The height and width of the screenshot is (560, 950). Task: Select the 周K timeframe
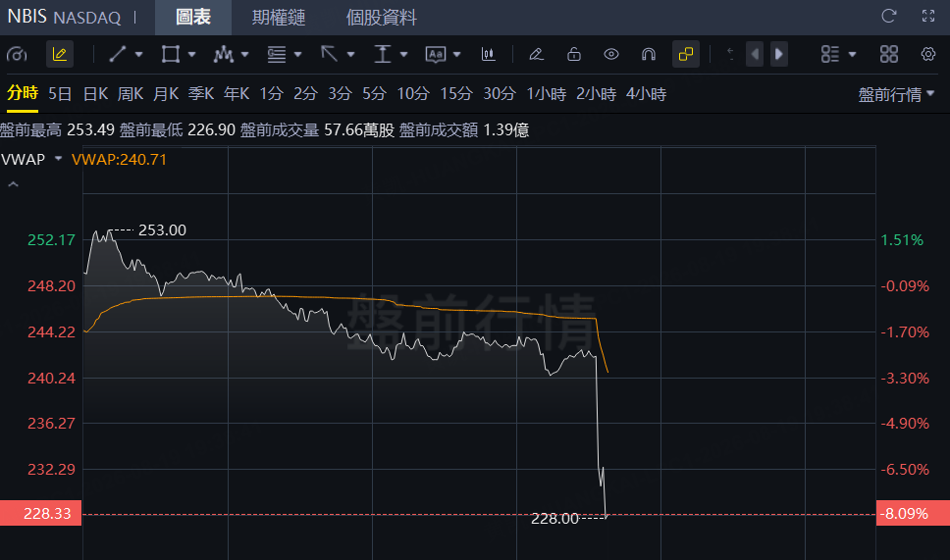click(131, 94)
